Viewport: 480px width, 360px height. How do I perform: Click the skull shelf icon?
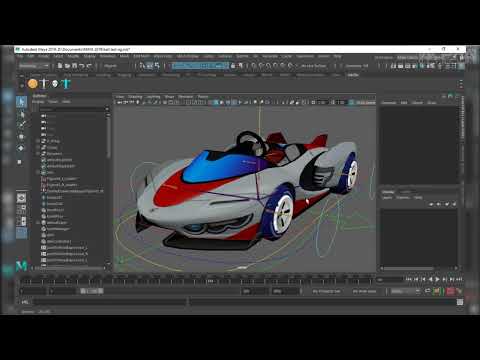(x=55, y=84)
